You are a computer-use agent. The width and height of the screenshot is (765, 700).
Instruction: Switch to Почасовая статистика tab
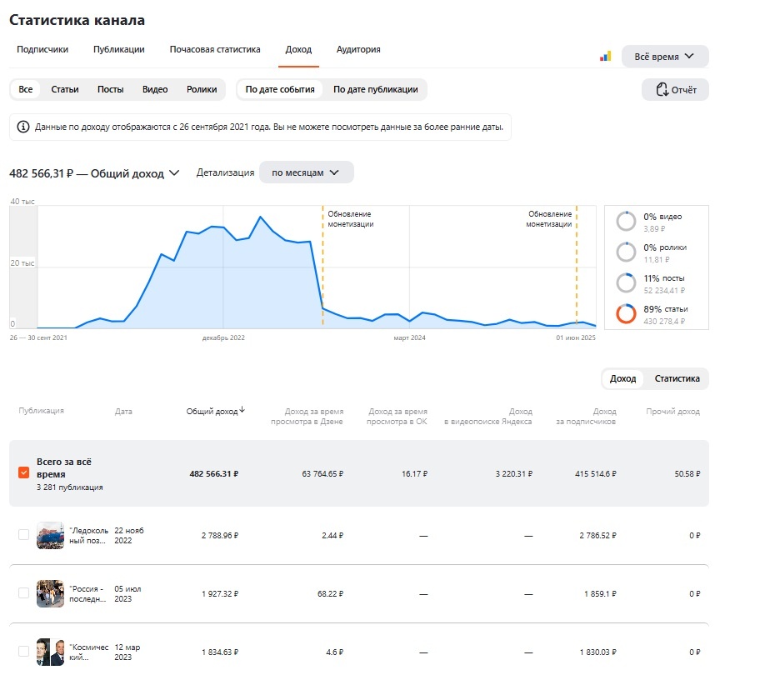[x=215, y=49]
